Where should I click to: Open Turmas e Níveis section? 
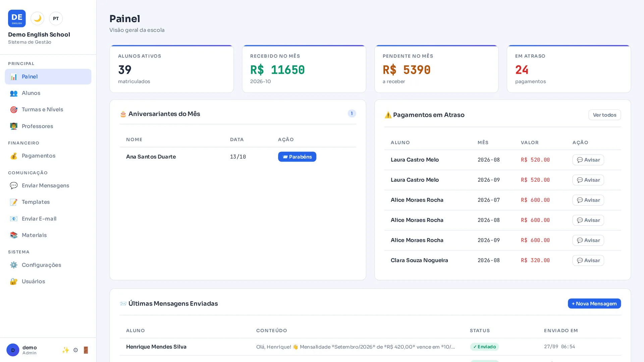coord(48,110)
